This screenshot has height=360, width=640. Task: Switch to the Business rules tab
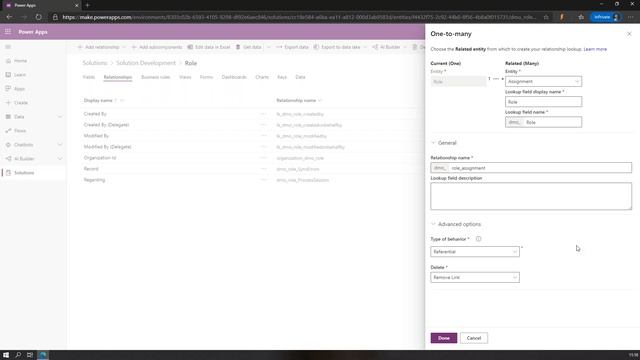click(155, 77)
